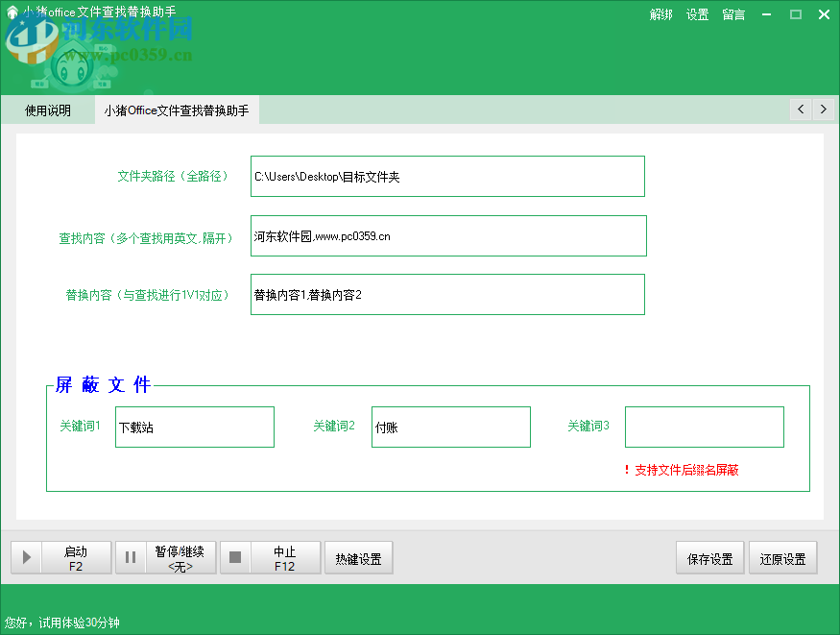This screenshot has height=635, width=840.
Task: Click the empty 关键词3 keyword input box
Action: click(704, 427)
